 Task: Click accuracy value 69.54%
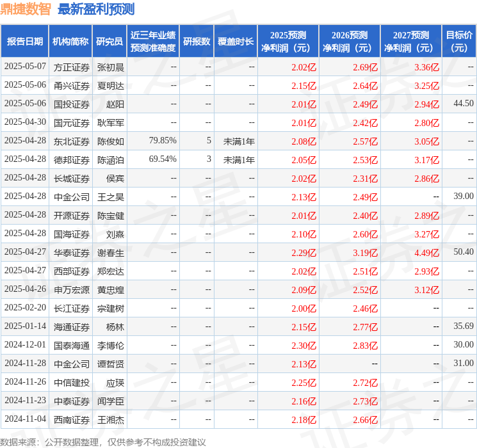[x=163, y=159]
